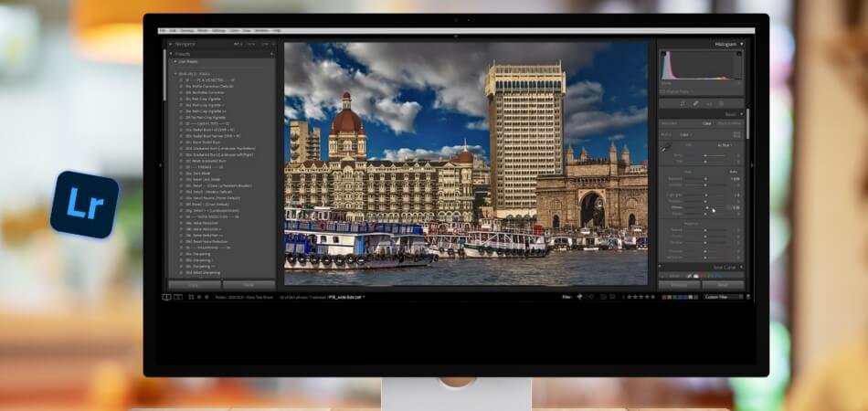868x411 pixels.
Task: Click the Saturation slider handle
Action: tap(705, 258)
